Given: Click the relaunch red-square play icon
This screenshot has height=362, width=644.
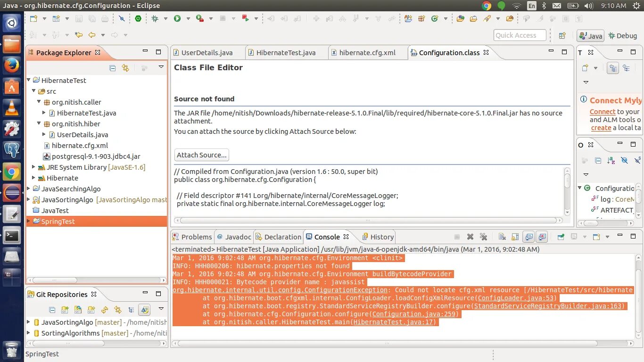Looking at the screenshot, I should [x=246, y=18].
